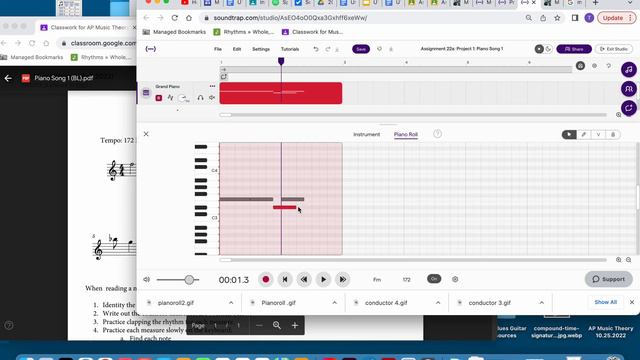Edit the tempo value 172
Viewport: 640px width, 360px height.
tap(407, 280)
